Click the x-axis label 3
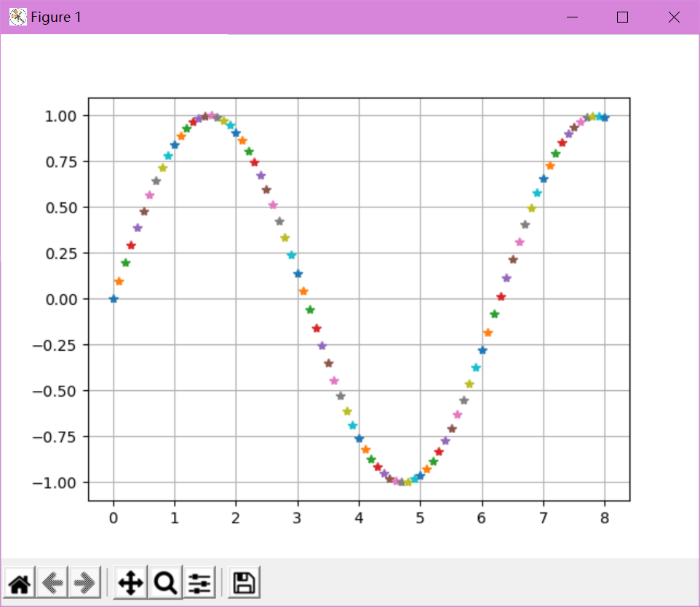This screenshot has height=607, width=700. (x=298, y=518)
